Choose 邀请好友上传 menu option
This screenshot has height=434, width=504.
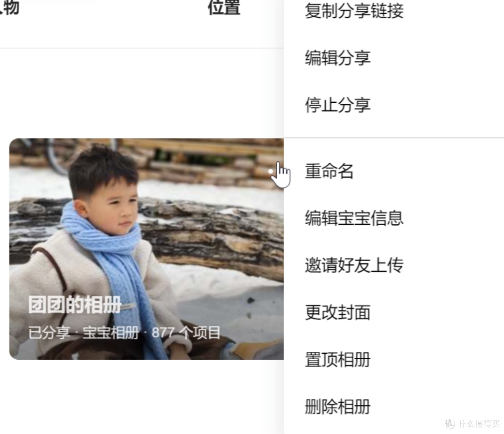pyautogui.click(x=354, y=265)
